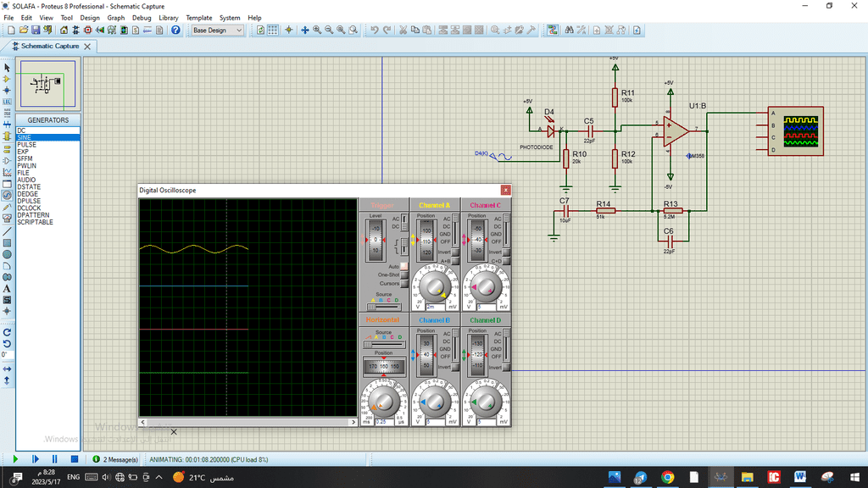Click the schematic overview thumbnail
Image resolution: width=868 pixels, height=488 pixels.
click(x=47, y=84)
